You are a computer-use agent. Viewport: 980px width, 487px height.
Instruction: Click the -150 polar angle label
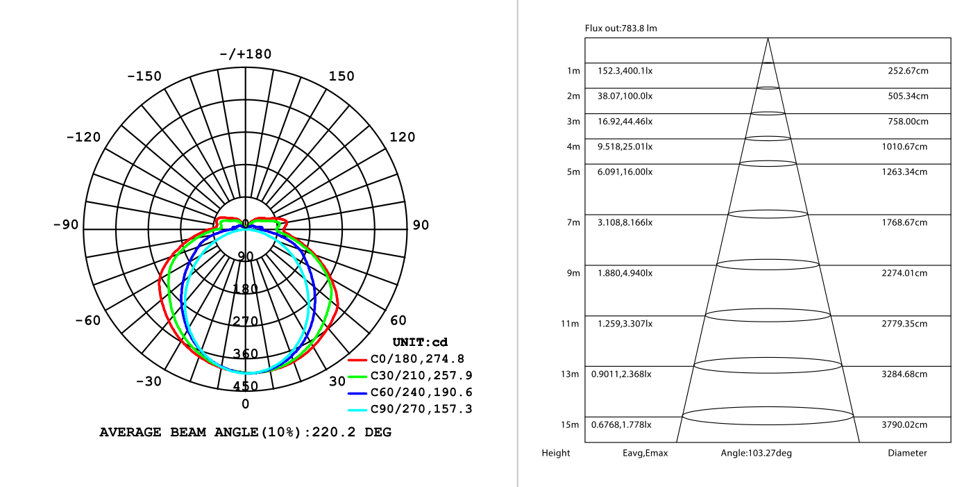[x=144, y=76]
